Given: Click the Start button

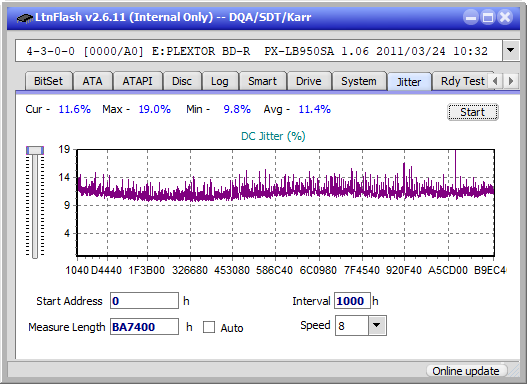Looking at the screenshot, I should click(473, 112).
